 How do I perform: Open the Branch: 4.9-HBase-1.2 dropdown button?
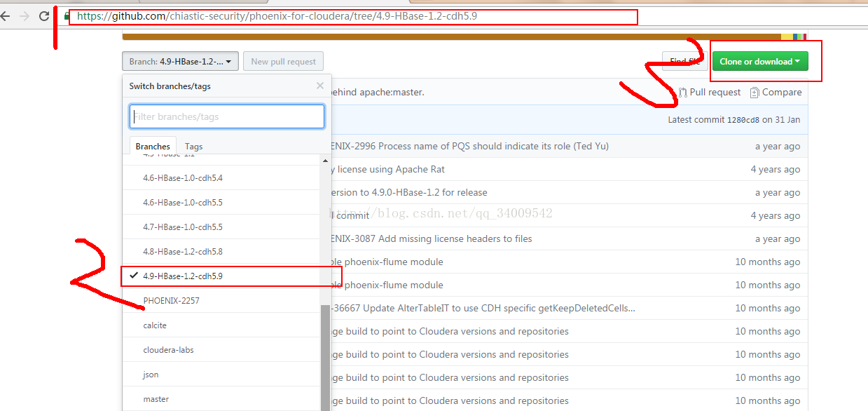[181, 61]
